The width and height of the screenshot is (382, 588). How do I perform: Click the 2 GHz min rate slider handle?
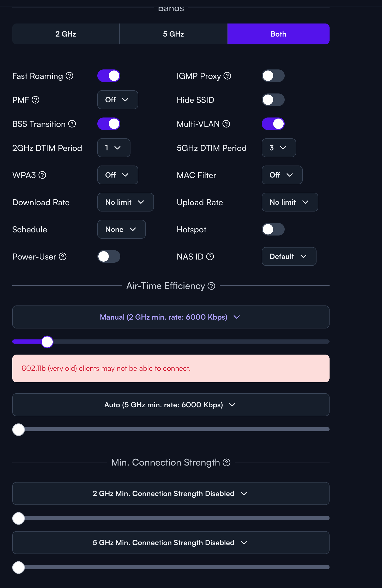[47, 342]
